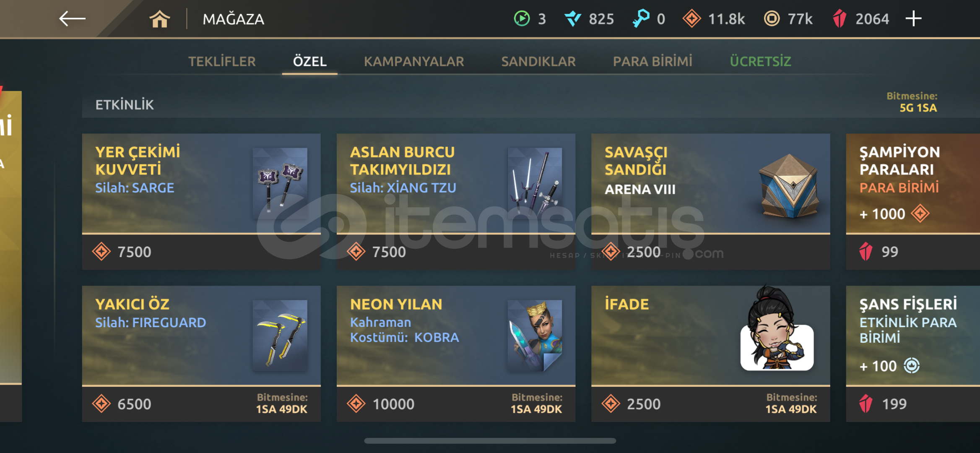The width and height of the screenshot is (980, 453).
Task: Select the SANDIKLAR tab
Action: tap(538, 62)
